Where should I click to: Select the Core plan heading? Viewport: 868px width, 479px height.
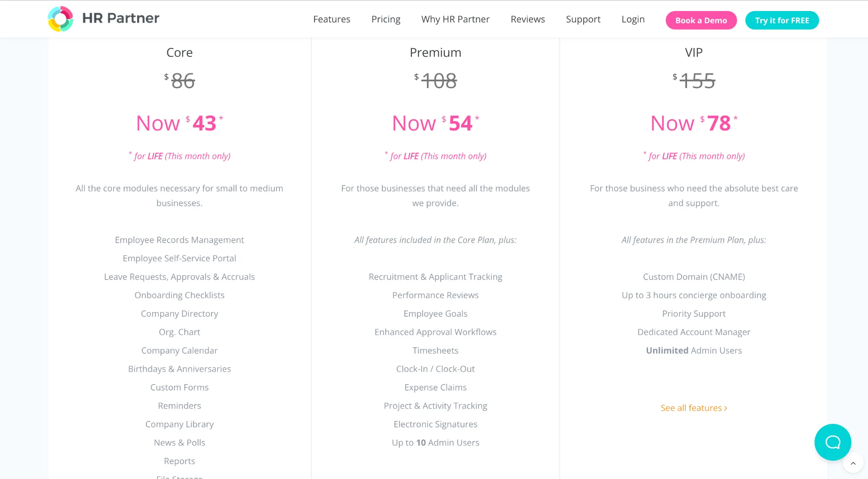pos(179,53)
